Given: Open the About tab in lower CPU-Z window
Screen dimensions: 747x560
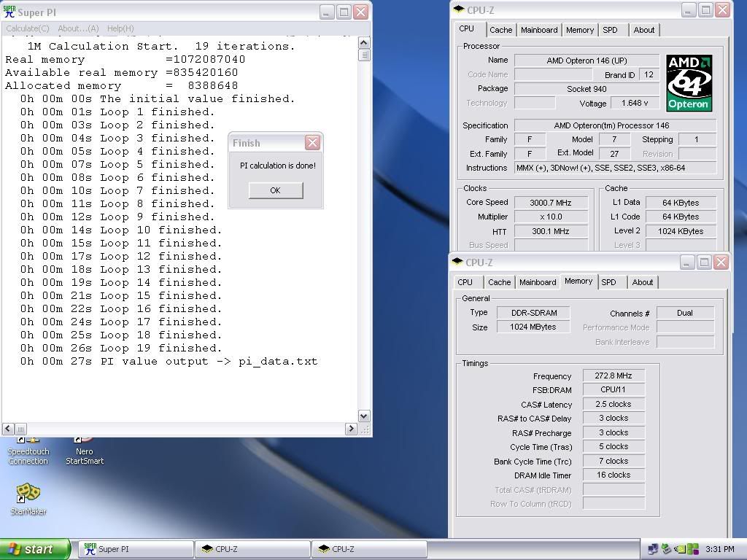Looking at the screenshot, I should pos(642,282).
